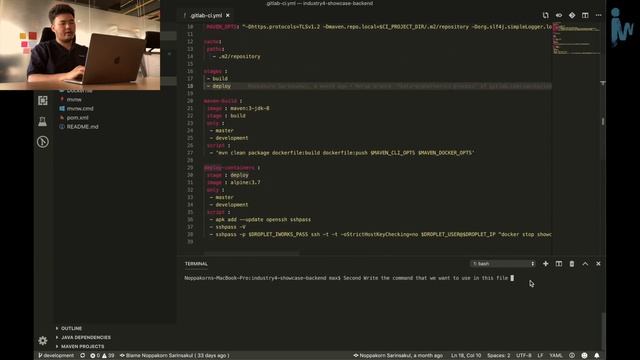Close the .gitlab-ci.yml editor tab
This screenshot has height=360, width=640.
228,15
